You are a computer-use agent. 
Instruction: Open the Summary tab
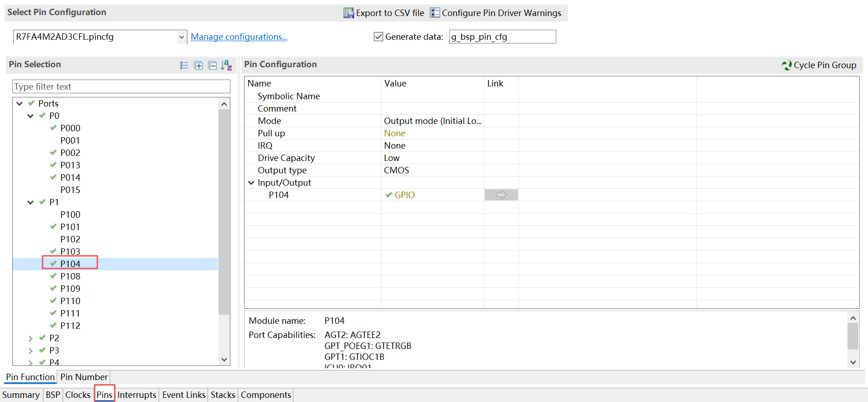(x=21, y=395)
